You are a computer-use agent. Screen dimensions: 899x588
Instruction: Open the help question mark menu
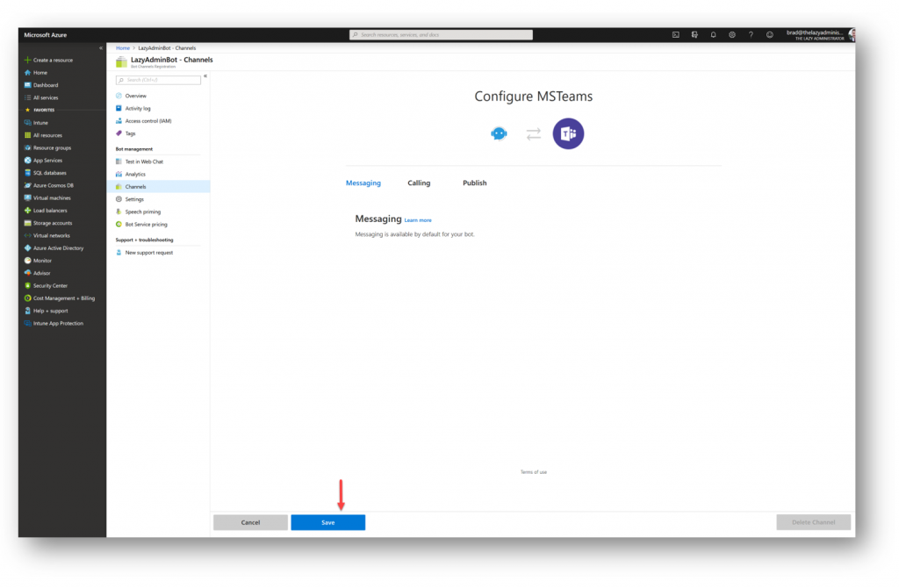pyautogui.click(x=751, y=35)
